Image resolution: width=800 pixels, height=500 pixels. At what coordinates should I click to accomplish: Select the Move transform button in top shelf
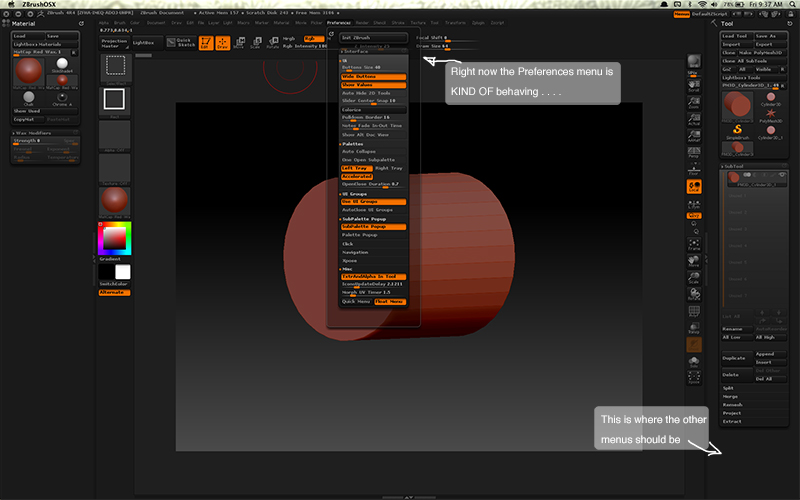tap(239, 43)
